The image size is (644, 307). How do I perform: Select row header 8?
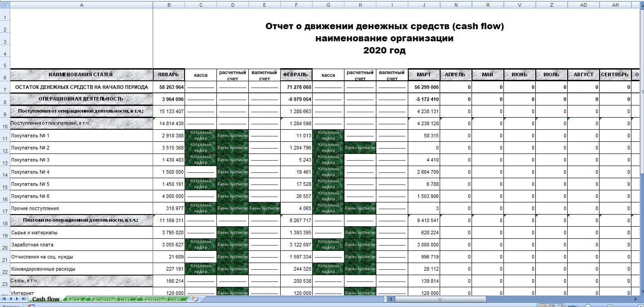point(5,102)
